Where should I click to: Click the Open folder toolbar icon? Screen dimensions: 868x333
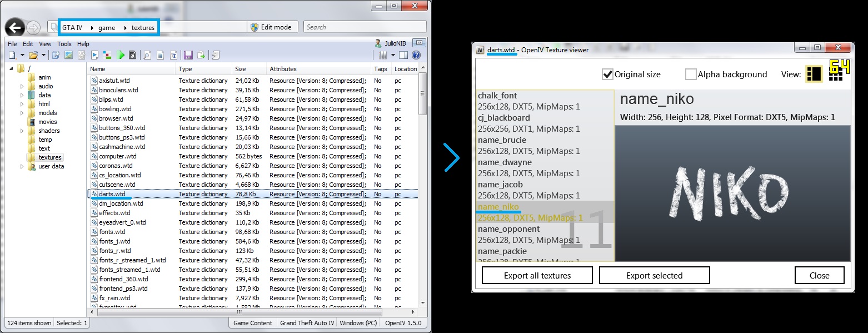pyautogui.click(x=33, y=55)
